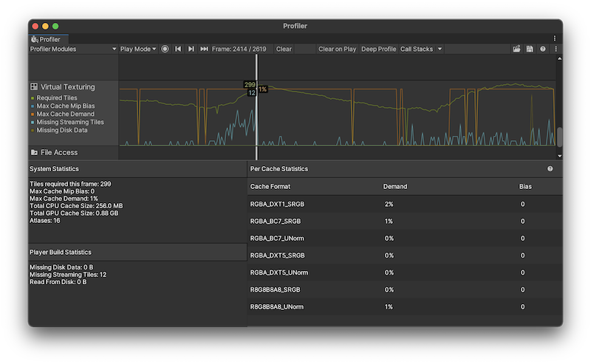Save profiler data with the disk icon

530,49
